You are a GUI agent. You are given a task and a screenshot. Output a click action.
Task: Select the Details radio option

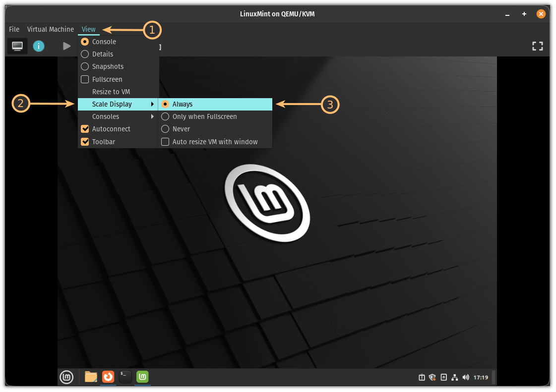coord(102,54)
